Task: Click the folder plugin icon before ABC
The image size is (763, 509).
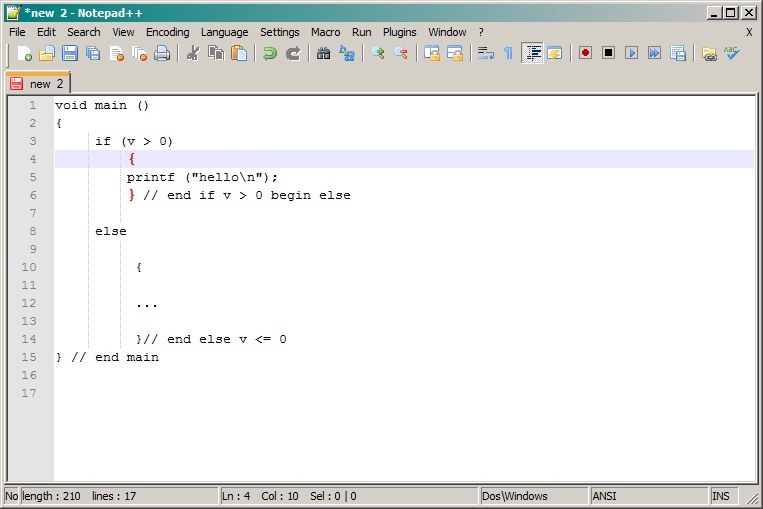Action: [x=709, y=53]
